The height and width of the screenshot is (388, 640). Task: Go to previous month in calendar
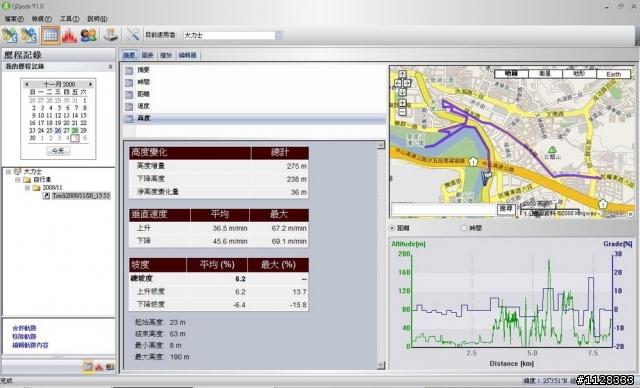pos(27,84)
